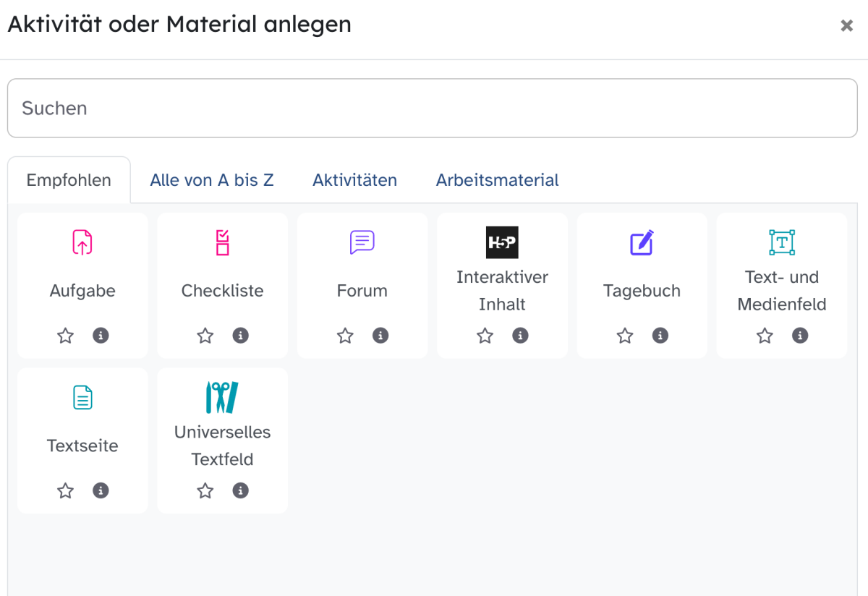
Task: Open info details for Interaktiver Inhalt
Action: (x=520, y=336)
